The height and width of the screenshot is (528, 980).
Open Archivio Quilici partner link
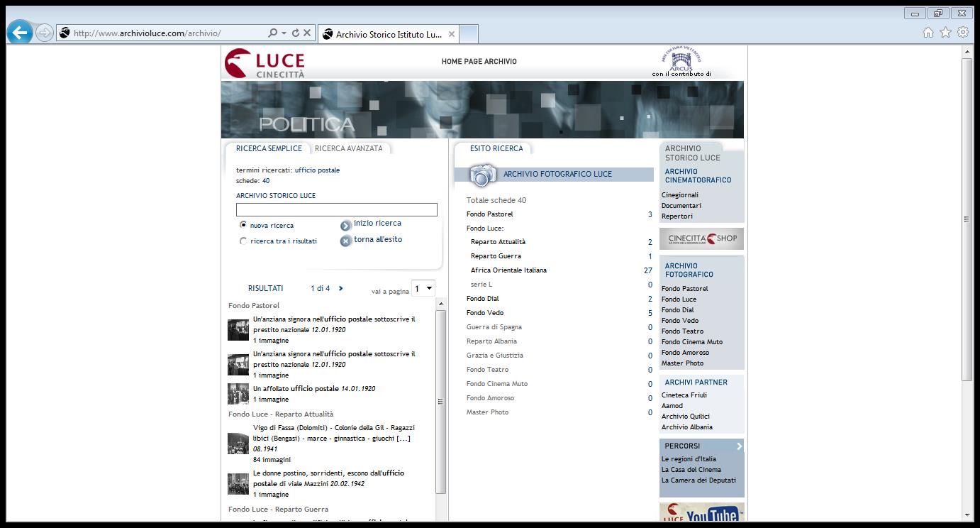tap(686, 417)
